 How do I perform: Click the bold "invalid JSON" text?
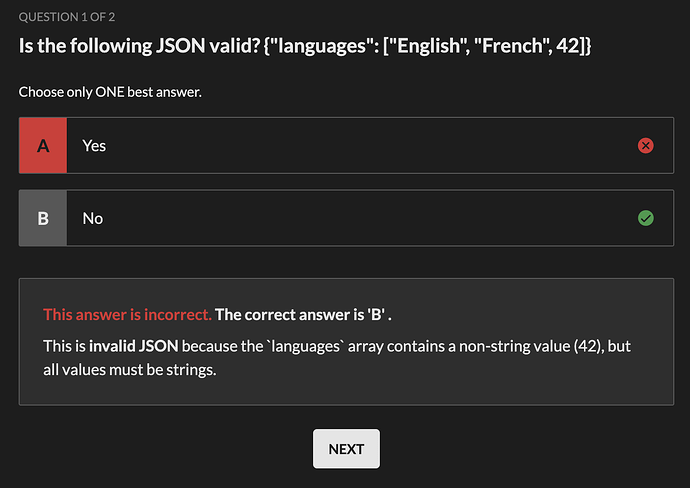[134, 346]
